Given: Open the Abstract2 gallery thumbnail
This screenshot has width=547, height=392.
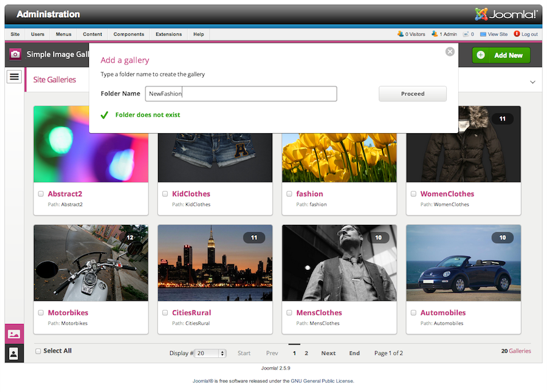Looking at the screenshot, I should coord(91,144).
